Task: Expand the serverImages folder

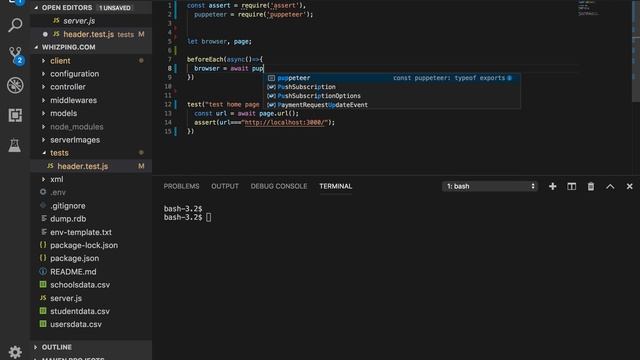Action: [44, 140]
